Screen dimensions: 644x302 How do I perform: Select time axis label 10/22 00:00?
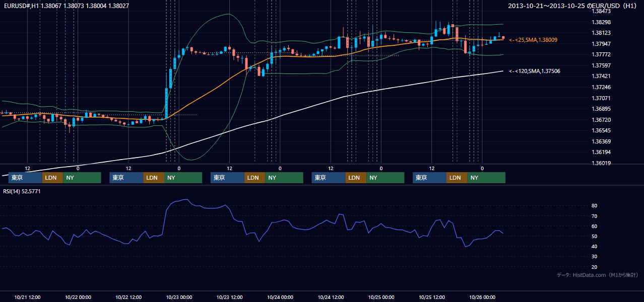[78, 297]
